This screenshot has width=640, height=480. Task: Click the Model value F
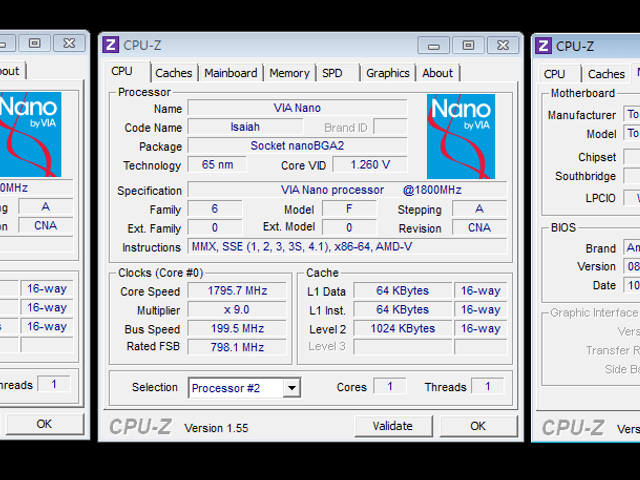[x=349, y=209]
